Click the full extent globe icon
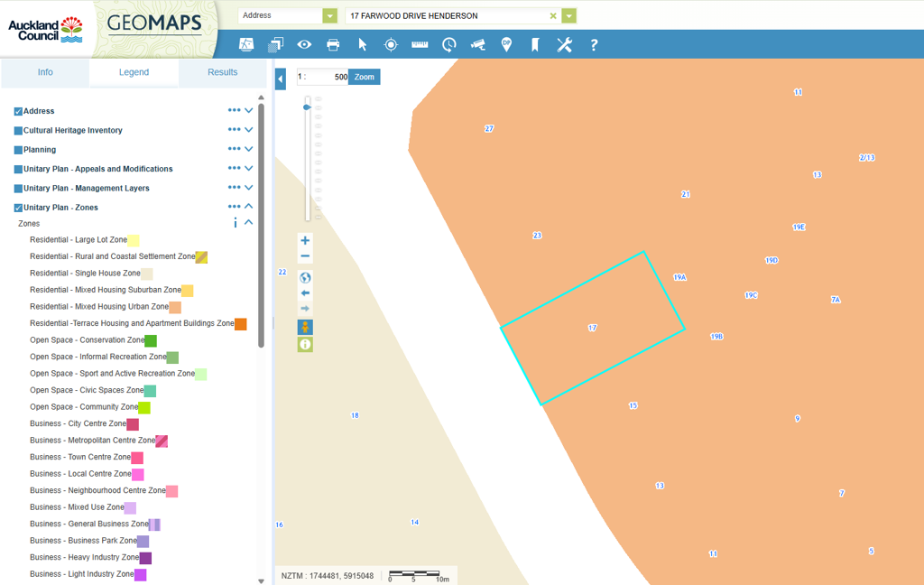The width and height of the screenshot is (924, 585). coord(305,277)
